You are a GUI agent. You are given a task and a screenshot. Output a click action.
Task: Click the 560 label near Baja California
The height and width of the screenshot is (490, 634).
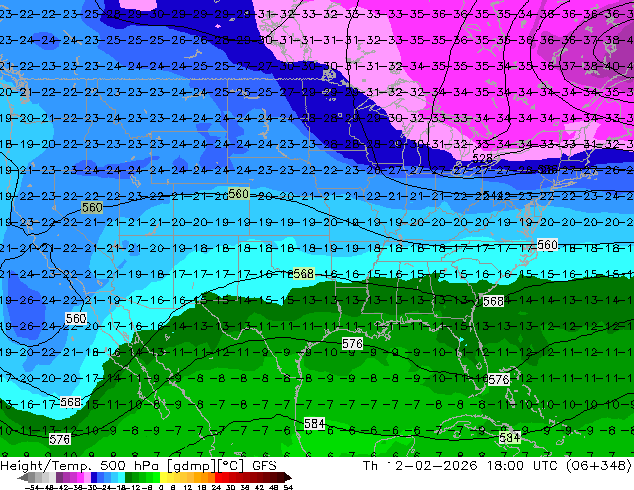[76, 319]
